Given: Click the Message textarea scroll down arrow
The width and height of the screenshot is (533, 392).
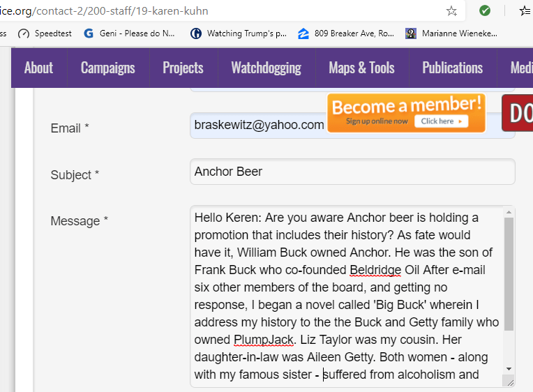Looking at the screenshot, I should coord(509,368).
